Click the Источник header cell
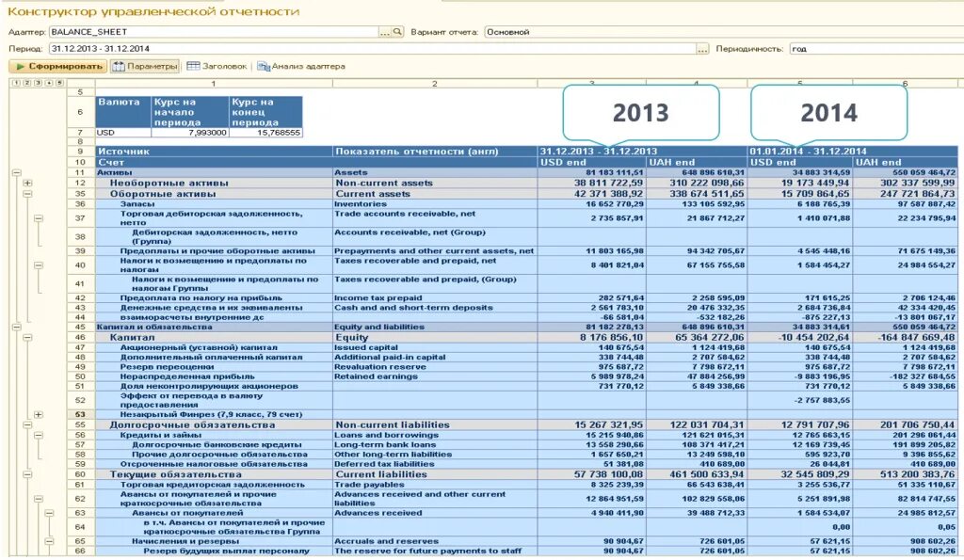This screenshot has width=964, height=560. (x=214, y=152)
